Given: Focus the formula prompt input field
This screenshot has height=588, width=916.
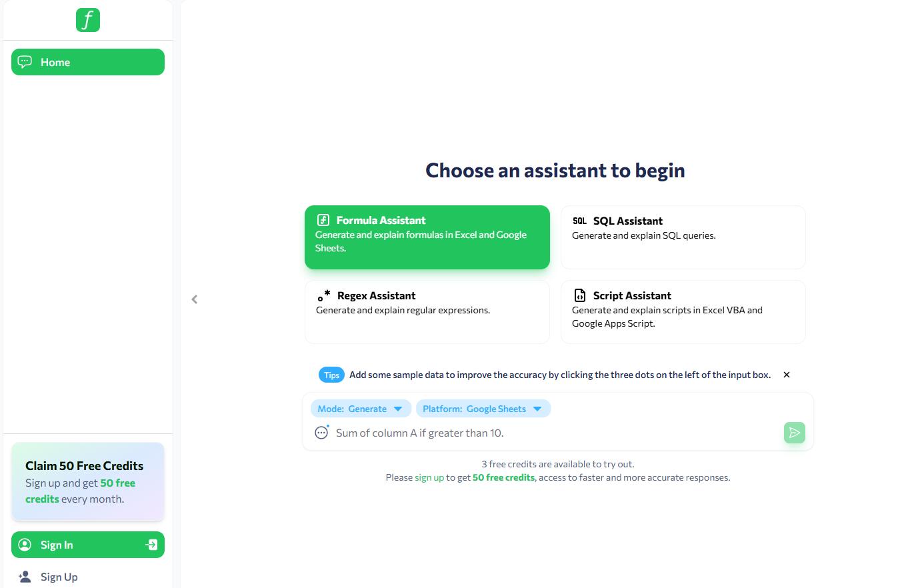Looking at the screenshot, I should 557,433.
